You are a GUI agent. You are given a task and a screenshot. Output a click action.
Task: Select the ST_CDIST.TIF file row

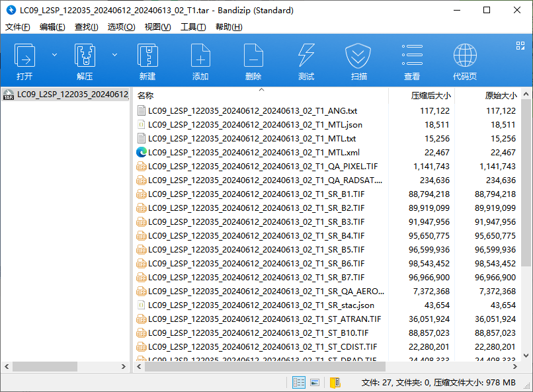point(327,347)
